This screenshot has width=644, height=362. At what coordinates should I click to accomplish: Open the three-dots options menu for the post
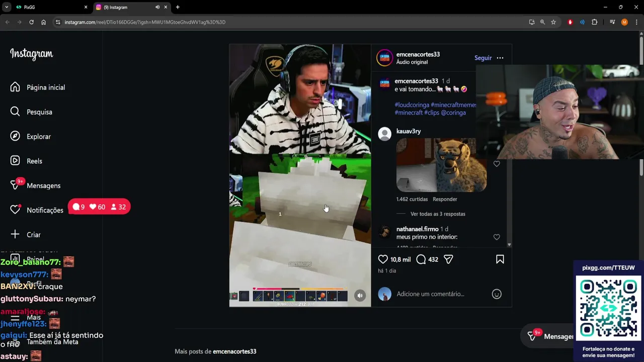point(500,58)
